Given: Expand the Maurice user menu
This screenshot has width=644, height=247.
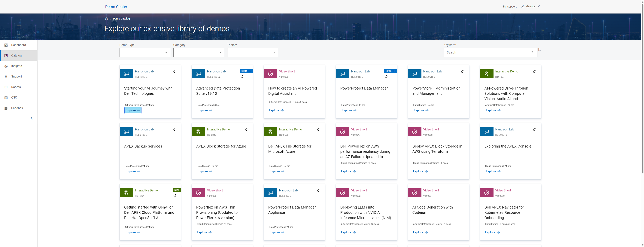Looking at the screenshot, I should [x=530, y=7].
